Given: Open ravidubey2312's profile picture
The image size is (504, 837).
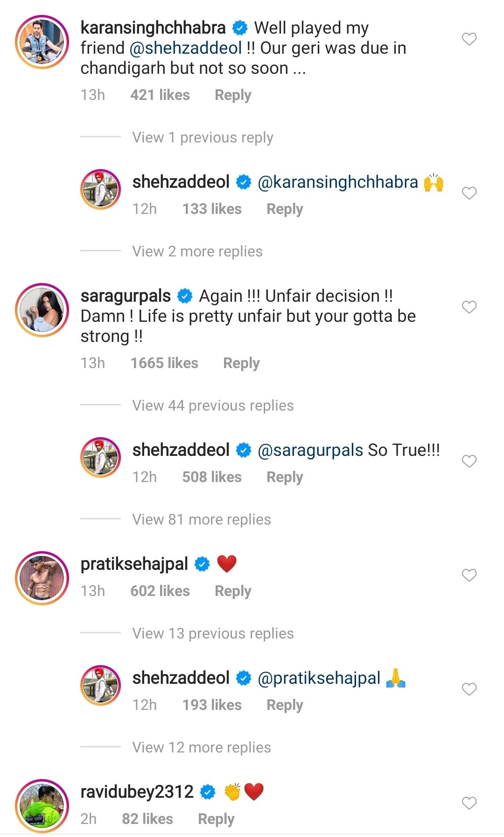Looking at the screenshot, I should coord(42,806).
